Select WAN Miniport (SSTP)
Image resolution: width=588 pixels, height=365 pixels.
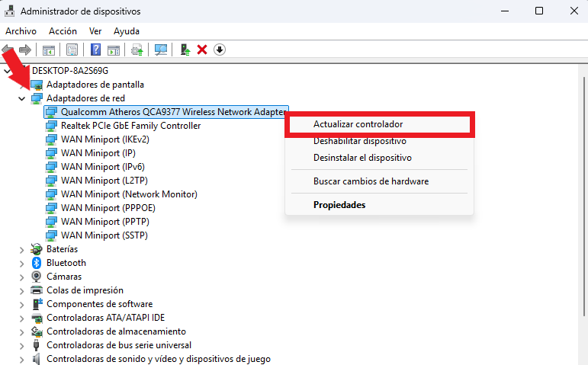click(x=104, y=235)
